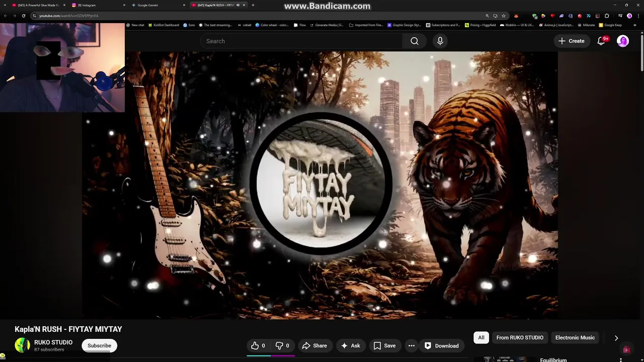Open the Google Keep bookmark
The image size is (644, 362).
610,25
